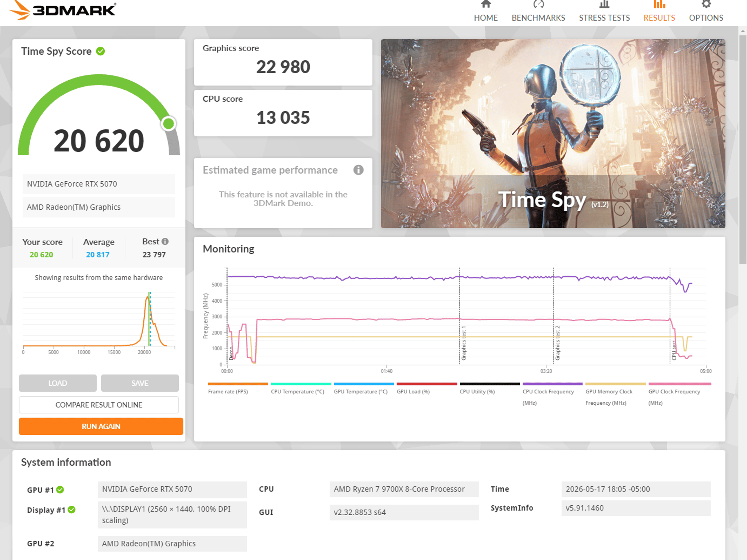
Task: Open the Options gear icon
Action: (706, 4)
